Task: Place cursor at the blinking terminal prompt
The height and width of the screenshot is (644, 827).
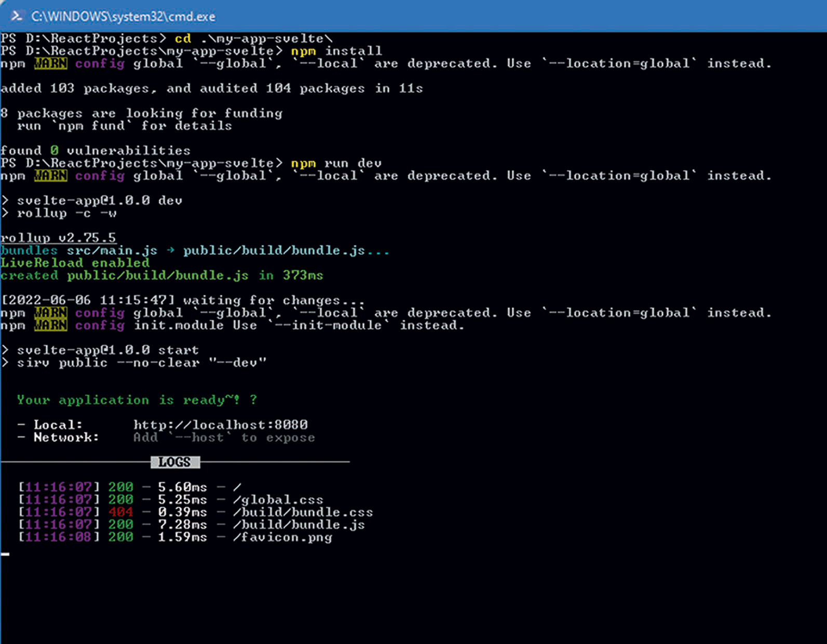Action: [5, 554]
